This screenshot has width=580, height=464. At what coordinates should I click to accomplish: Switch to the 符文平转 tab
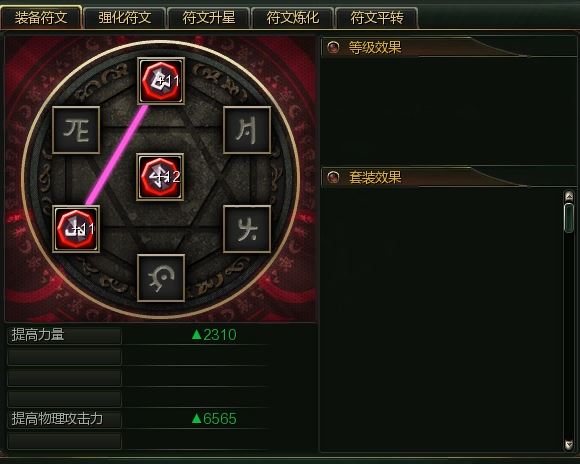point(377,18)
